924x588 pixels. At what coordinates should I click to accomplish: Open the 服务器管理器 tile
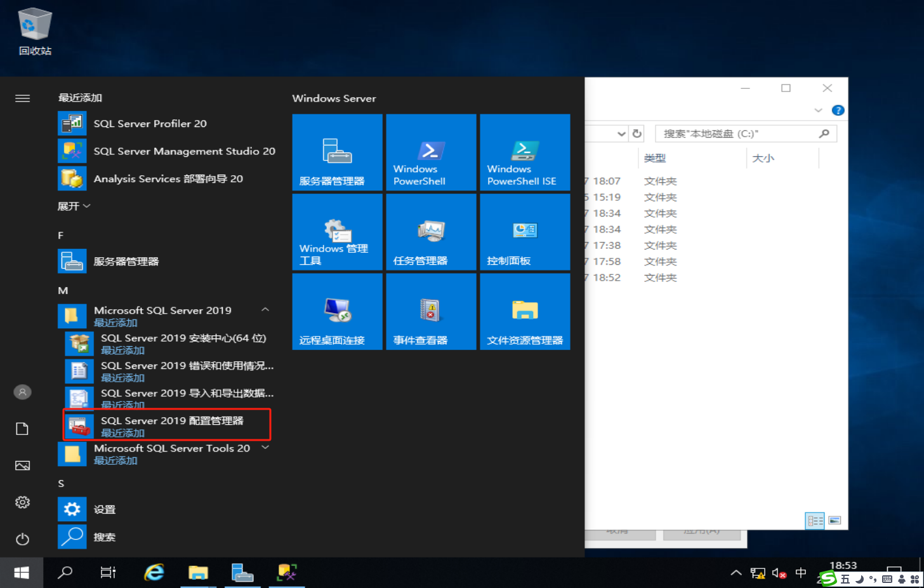click(x=338, y=152)
